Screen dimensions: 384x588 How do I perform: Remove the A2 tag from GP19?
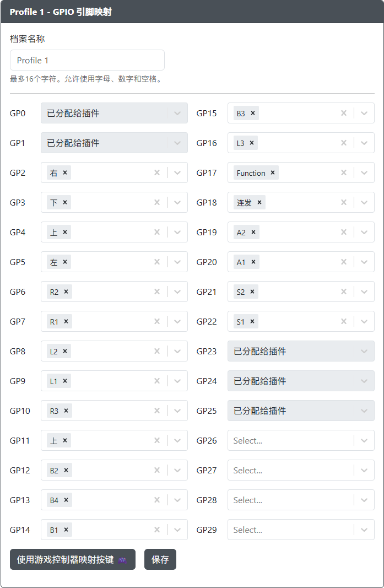click(x=253, y=232)
